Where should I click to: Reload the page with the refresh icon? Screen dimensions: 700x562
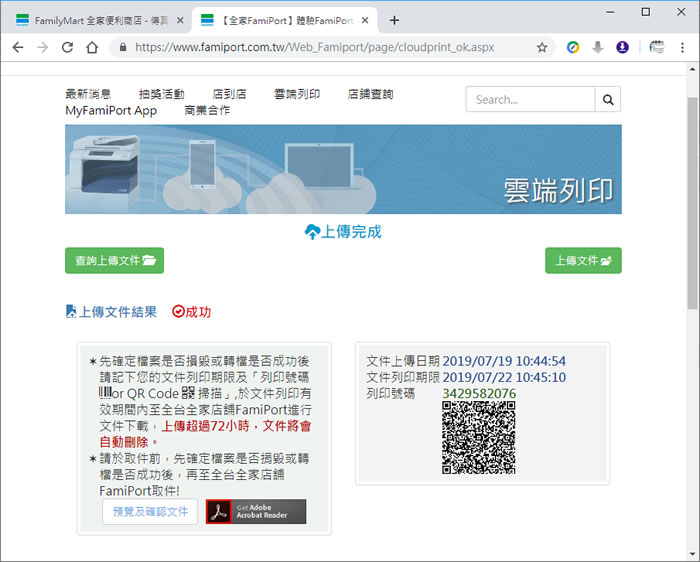click(x=67, y=47)
